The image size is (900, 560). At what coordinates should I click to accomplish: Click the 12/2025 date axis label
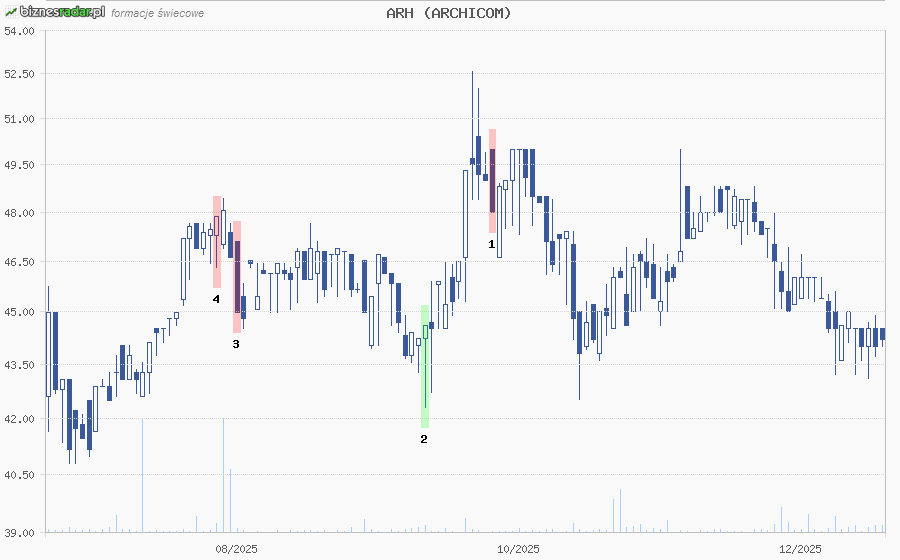coord(800,548)
